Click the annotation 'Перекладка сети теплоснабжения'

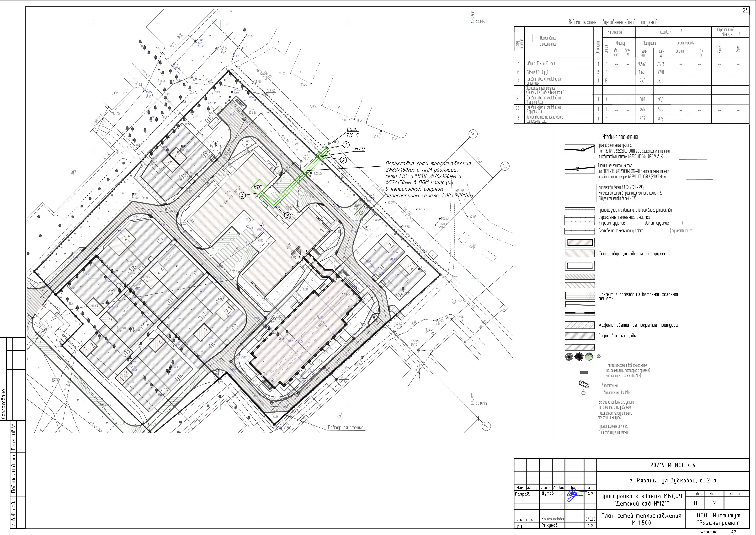[x=428, y=163]
